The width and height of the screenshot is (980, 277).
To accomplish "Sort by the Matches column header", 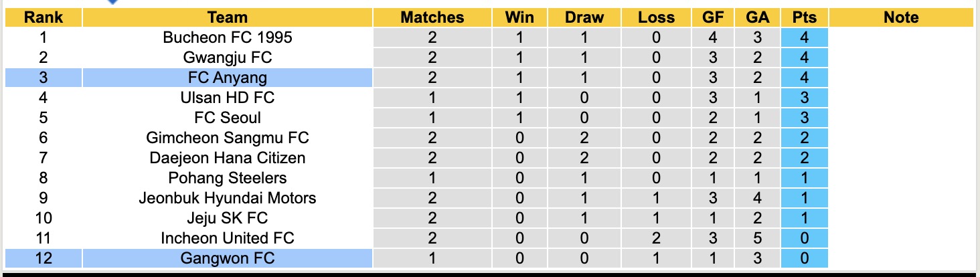I will click(x=432, y=17).
